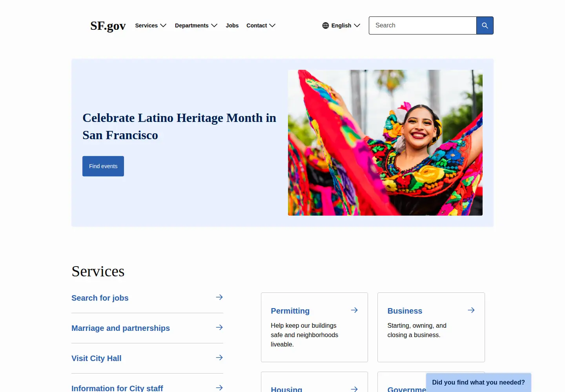565x392 pixels.
Task: Click the arrow beside Marriage and partnerships
Action: 219,327
